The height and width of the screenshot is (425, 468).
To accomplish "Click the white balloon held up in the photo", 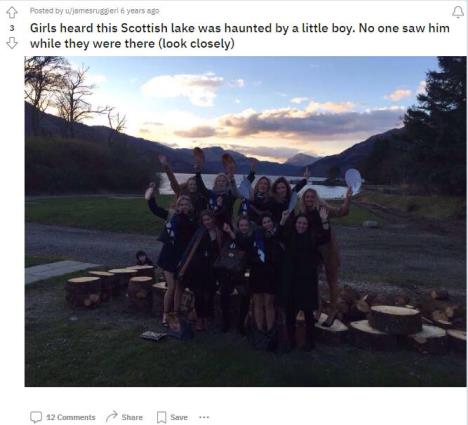I will pos(353,180).
